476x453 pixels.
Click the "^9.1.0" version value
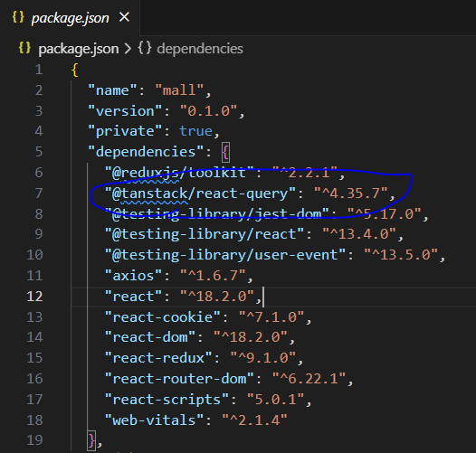(x=263, y=358)
